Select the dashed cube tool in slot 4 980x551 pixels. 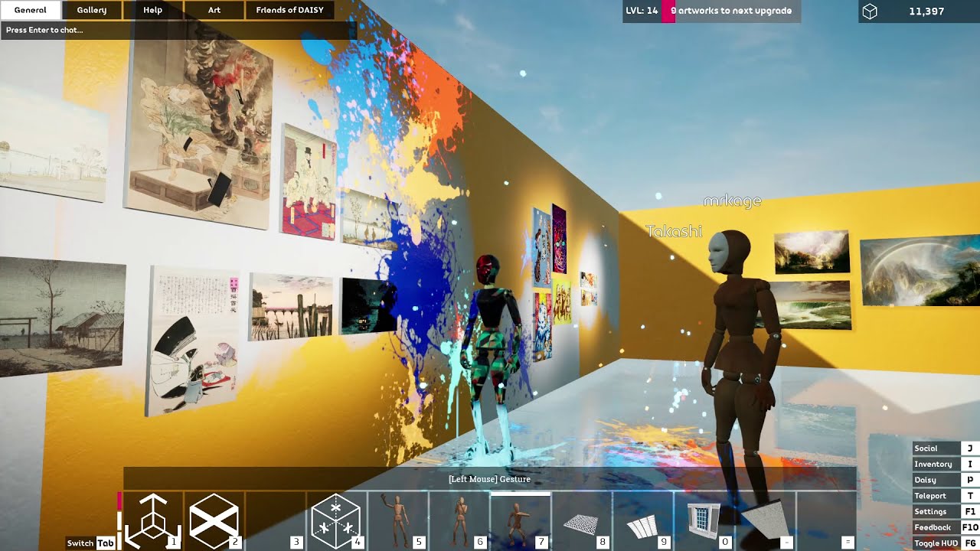337,521
